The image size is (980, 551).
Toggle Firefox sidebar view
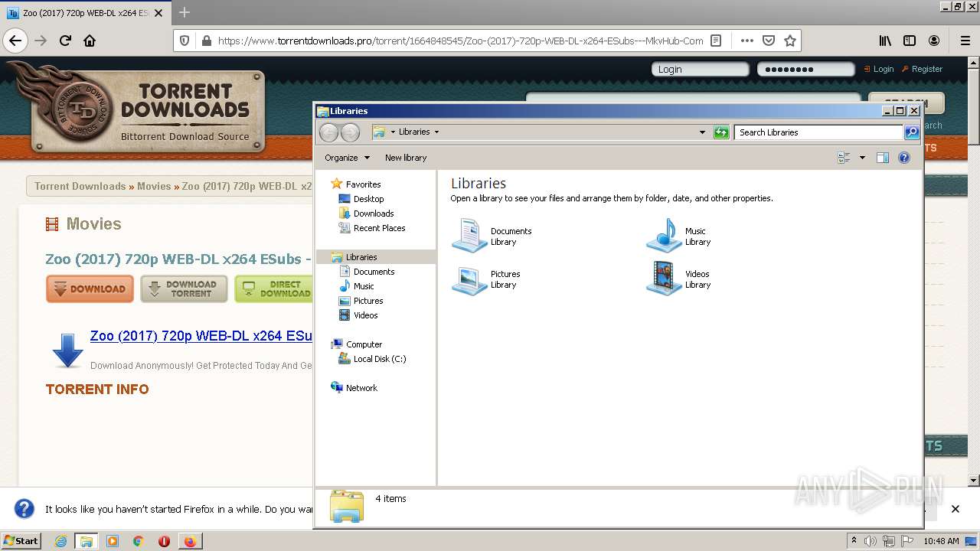(x=910, y=41)
